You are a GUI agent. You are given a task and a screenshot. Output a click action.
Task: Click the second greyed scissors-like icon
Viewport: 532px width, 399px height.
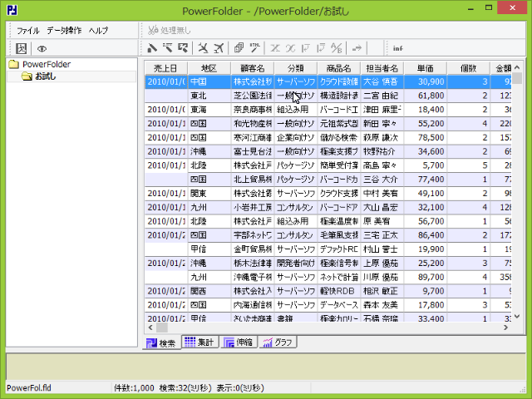pos(290,48)
